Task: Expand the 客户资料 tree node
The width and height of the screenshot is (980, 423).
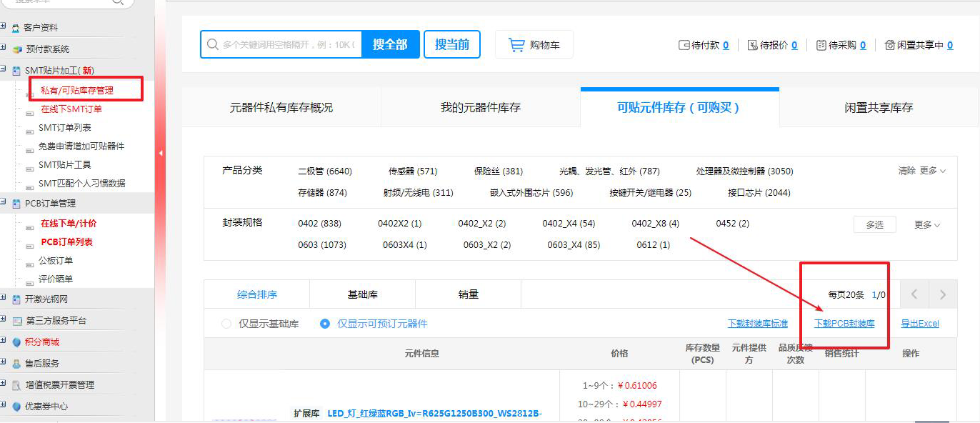Action: tap(4, 27)
